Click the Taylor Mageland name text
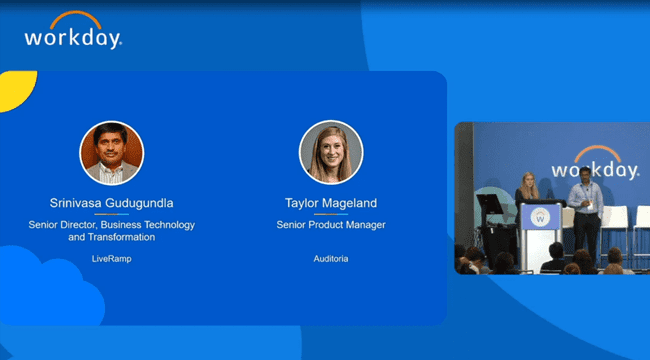This screenshot has width=650, height=360. coord(331,203)
